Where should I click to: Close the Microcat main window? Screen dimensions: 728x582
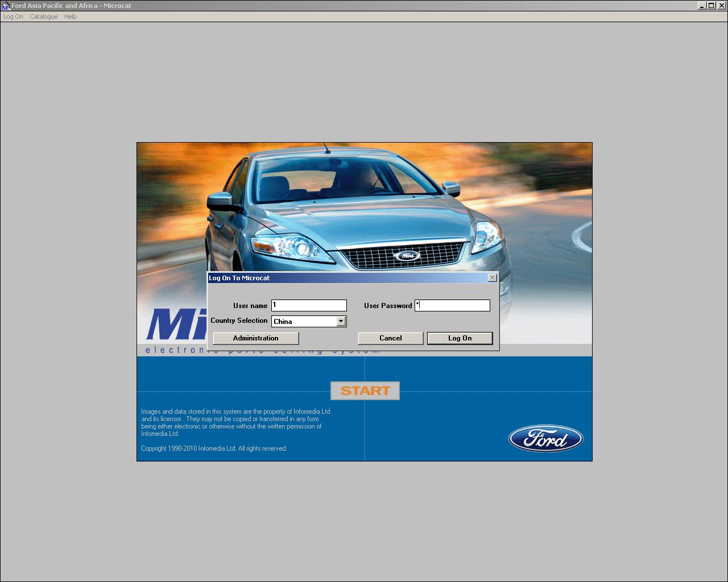(x=721, y=6)
